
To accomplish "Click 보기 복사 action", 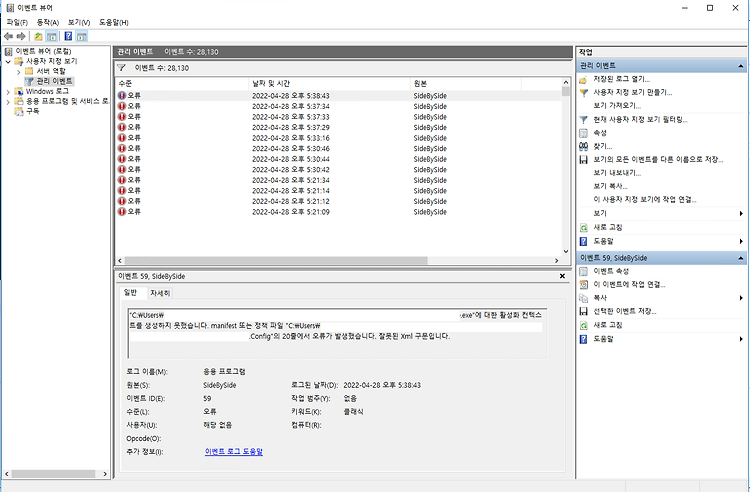I will [610, 186].
